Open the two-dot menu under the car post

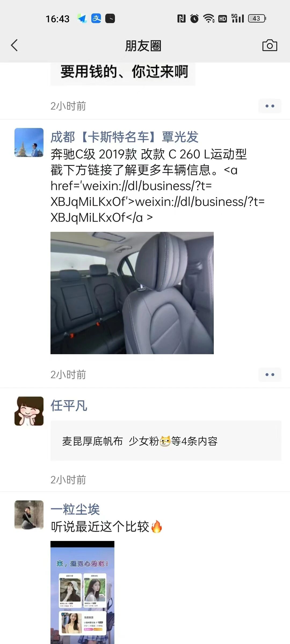270,374
